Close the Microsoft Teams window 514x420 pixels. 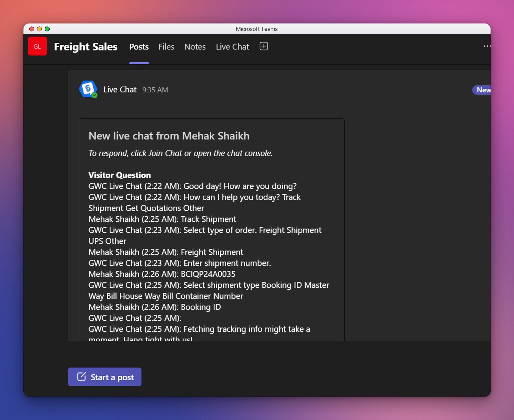point(31,29)
